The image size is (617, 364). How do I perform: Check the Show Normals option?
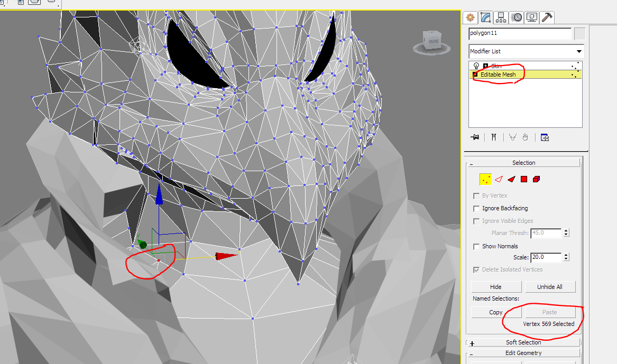pyautogui.click(x=476, y=246)
